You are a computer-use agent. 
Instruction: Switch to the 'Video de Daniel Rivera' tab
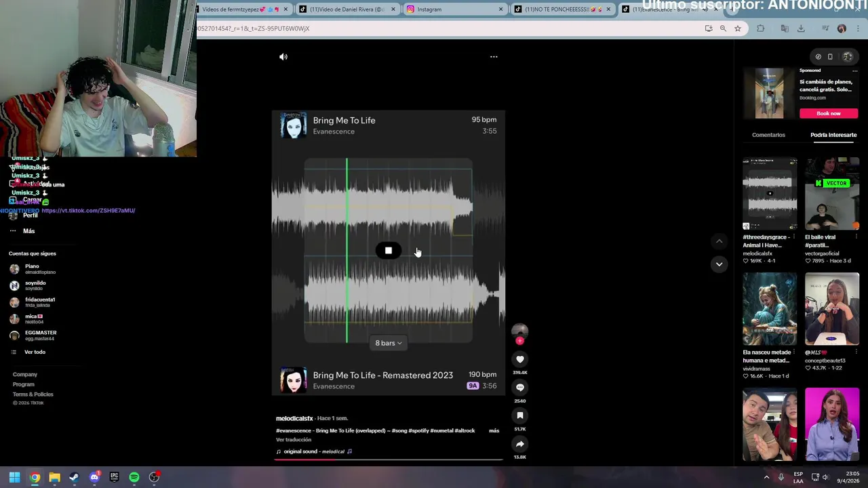coord(346,9)
